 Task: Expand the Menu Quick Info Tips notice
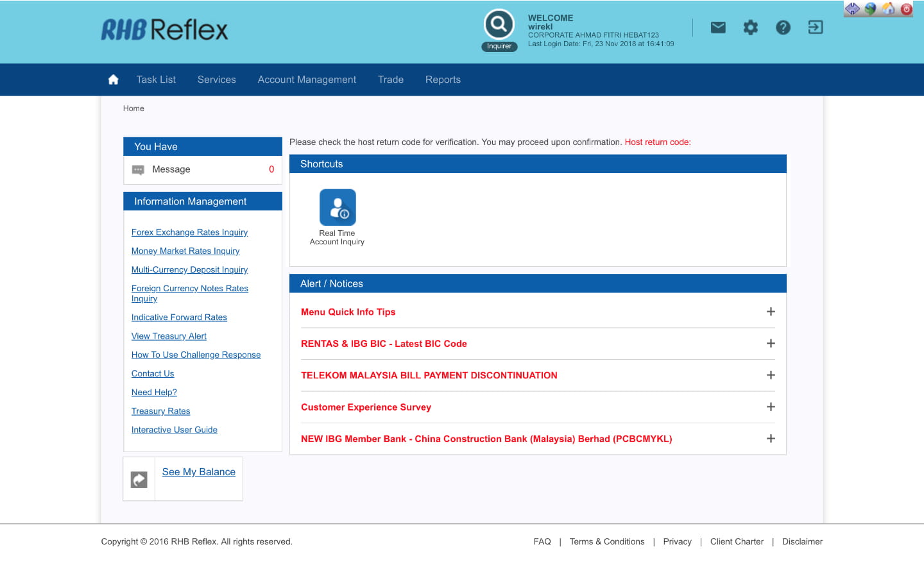771,312
